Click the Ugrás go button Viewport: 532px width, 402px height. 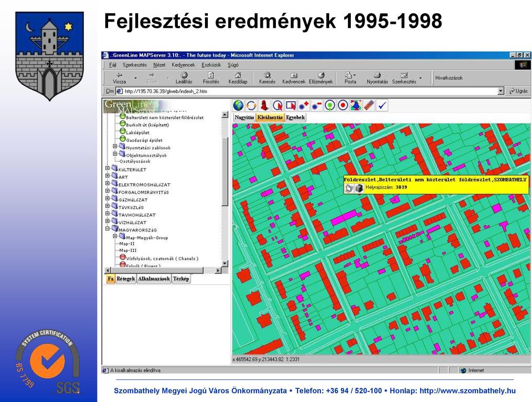pyautogui.click(x=519, y=91)
